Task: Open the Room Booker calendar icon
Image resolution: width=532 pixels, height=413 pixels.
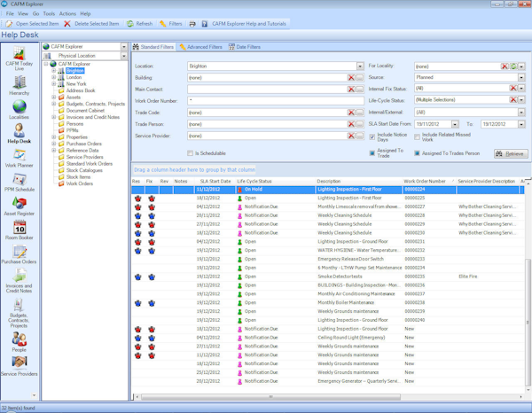Action: coord(18,228)
